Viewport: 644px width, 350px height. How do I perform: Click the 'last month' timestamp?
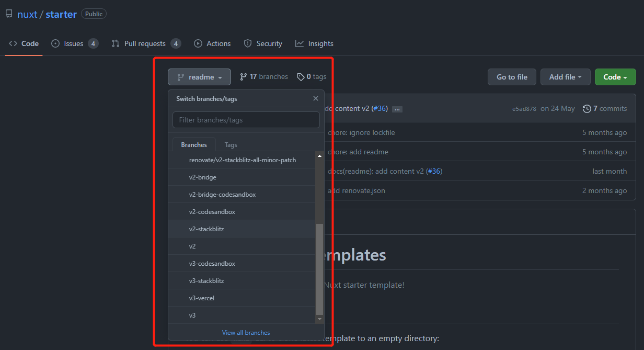609,171
